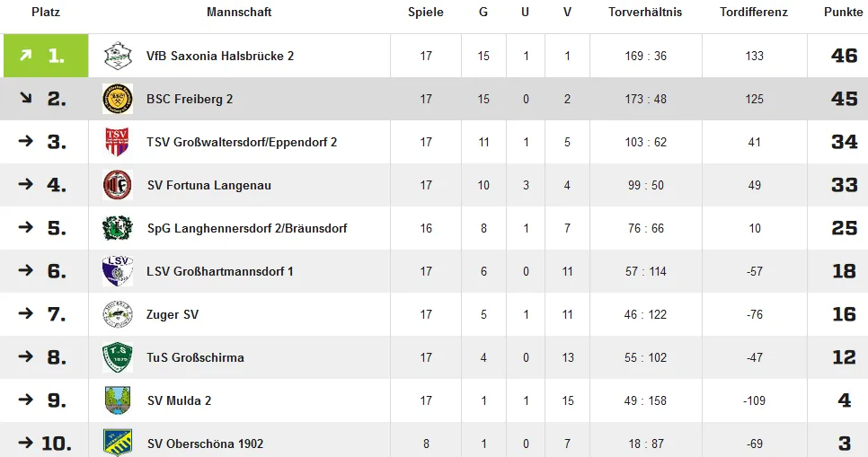
Task: Click the BSC Freiberg 2 yellow crest
Action: (118, 99)
